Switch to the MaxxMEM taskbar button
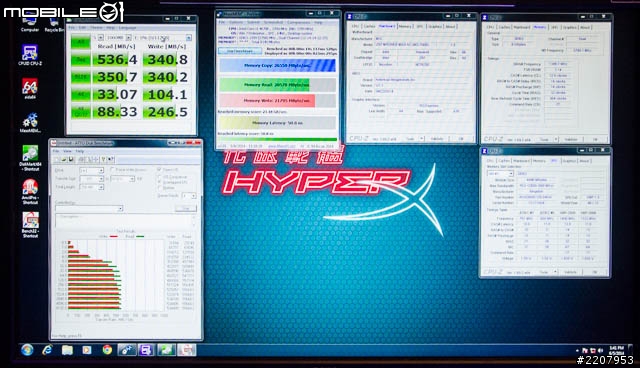 pos(127,350)
